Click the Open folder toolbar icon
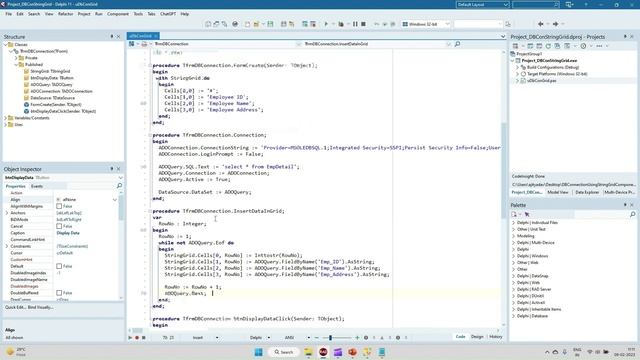Screen dimensions: 640x360 [256, 24]
